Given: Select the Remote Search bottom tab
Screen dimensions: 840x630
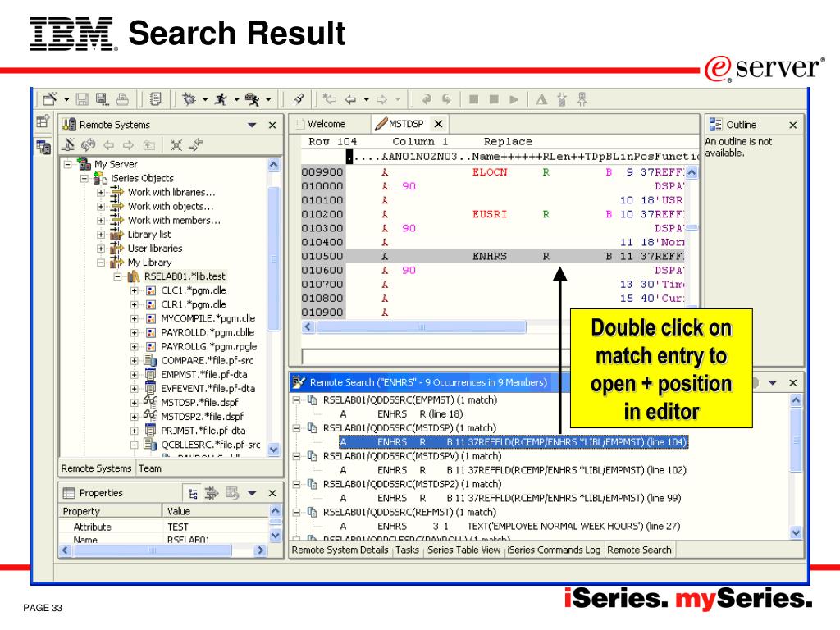Looking at the screenshot, I should [639, 550].
